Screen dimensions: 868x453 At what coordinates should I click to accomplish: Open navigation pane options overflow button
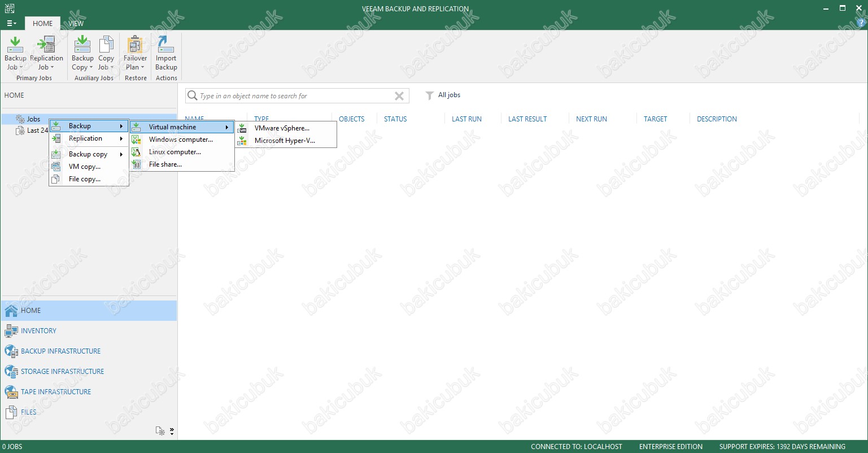point(172,431)
